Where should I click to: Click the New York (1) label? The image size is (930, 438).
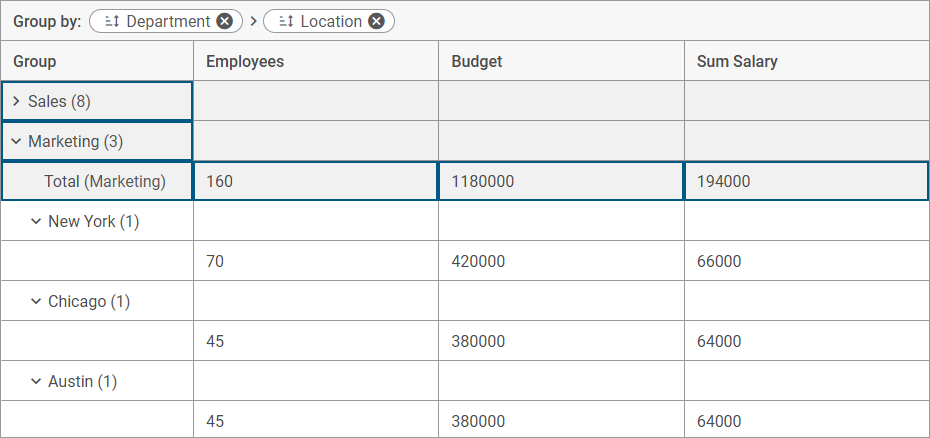pyautogui.click(x=94, y=221)
